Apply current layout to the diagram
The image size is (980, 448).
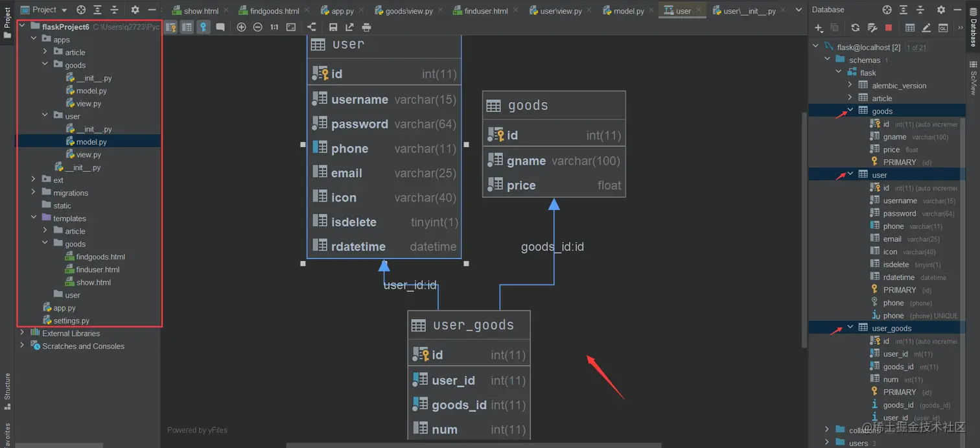(312, 27)
